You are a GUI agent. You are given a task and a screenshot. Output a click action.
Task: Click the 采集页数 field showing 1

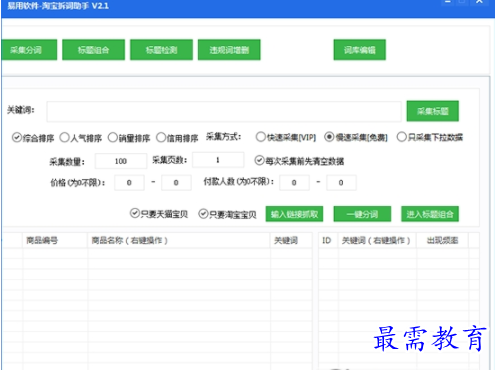[x=218, y=160]
